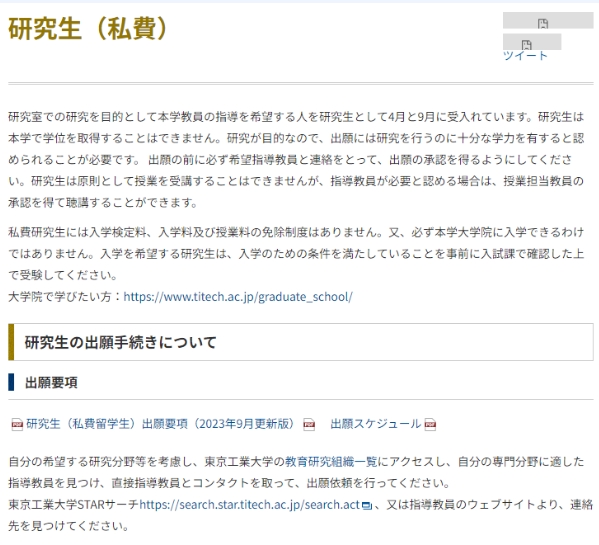
Task: Click the paragraph starting 私費研究生には入学検定料
Action: pyautogui.click(x=296, y=254)
